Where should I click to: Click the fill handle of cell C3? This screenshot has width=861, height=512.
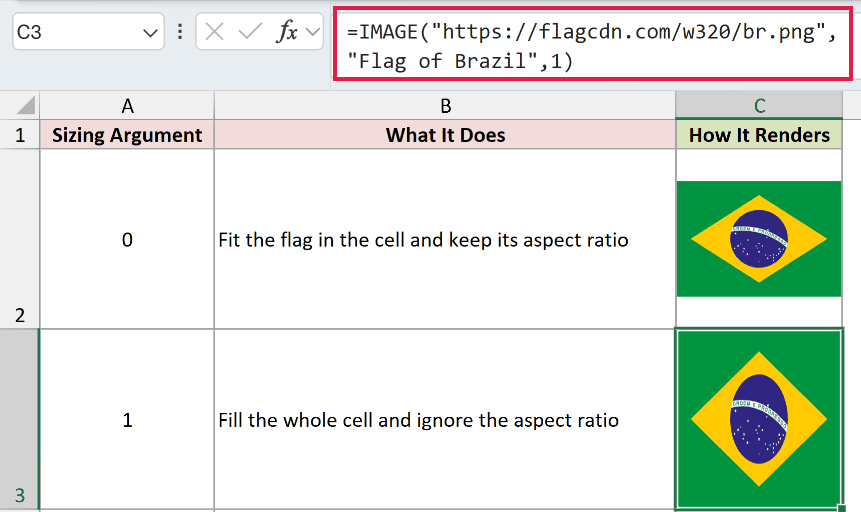point(842,508)
